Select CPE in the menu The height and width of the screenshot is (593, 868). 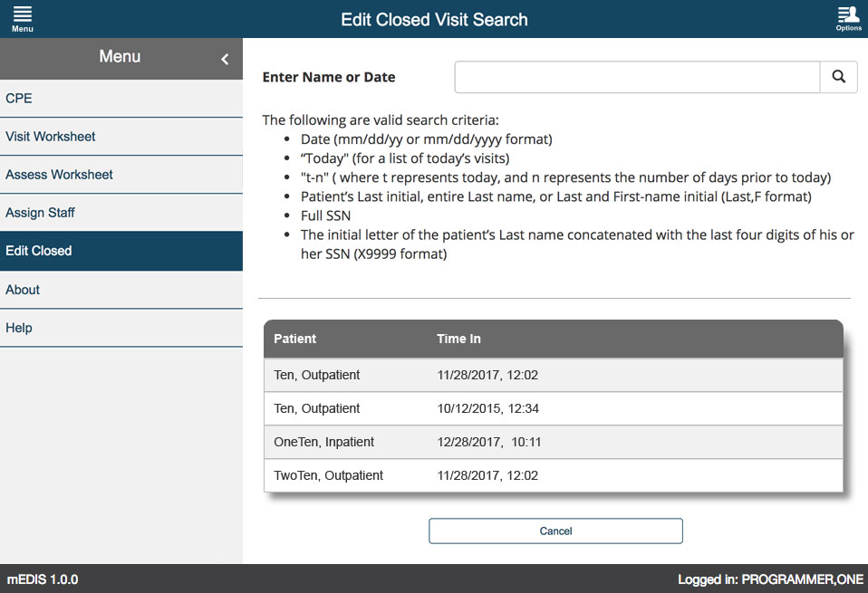121,99
